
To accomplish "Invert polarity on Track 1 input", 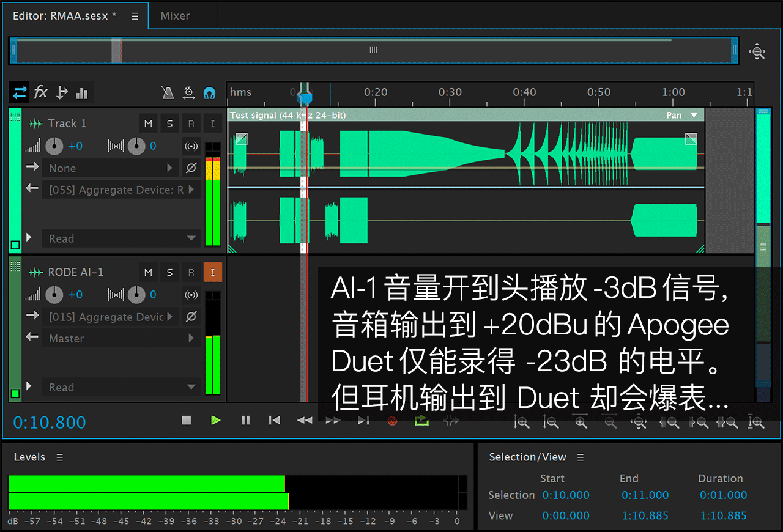I will 191,168.
